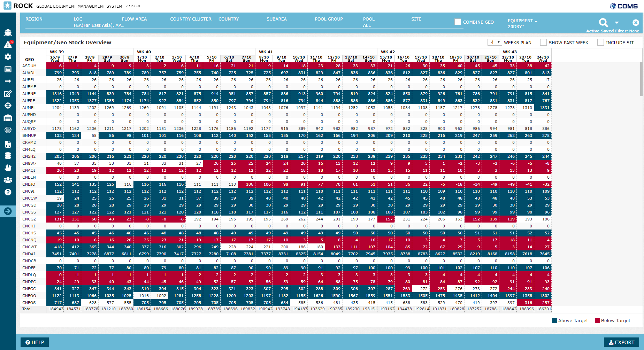
Task: Click the database stack icon in sidebar
Action: [x=8, y=156]
